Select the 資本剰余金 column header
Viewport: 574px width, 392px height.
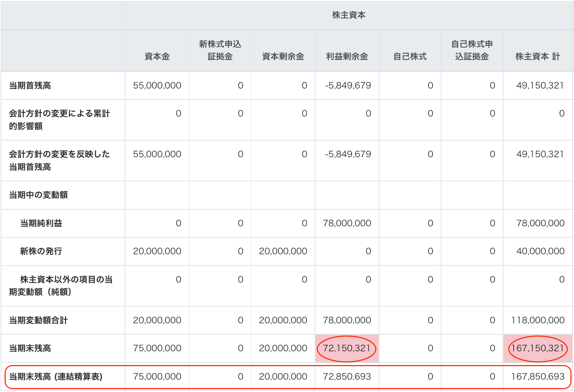click(x=283, y=56)
